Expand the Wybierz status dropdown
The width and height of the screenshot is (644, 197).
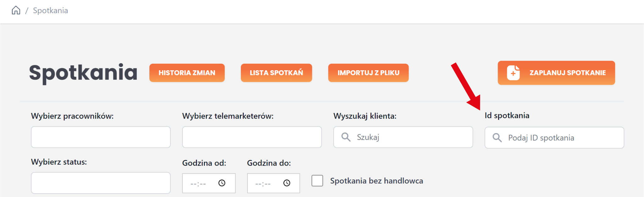pyautogui.click(x=101, y=183)
